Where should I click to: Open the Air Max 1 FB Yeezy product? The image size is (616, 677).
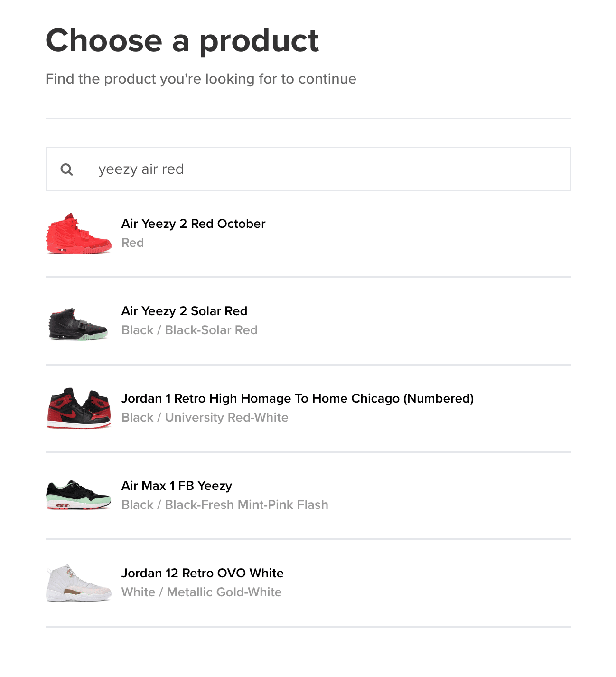[177, 486]
